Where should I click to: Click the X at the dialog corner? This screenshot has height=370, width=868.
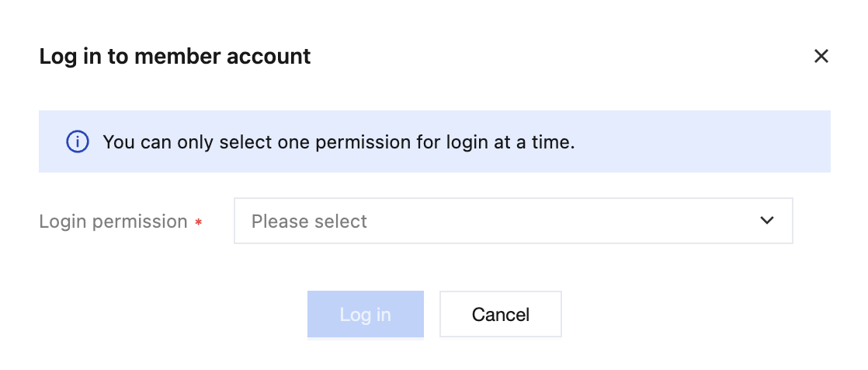[x=821, y=56]
